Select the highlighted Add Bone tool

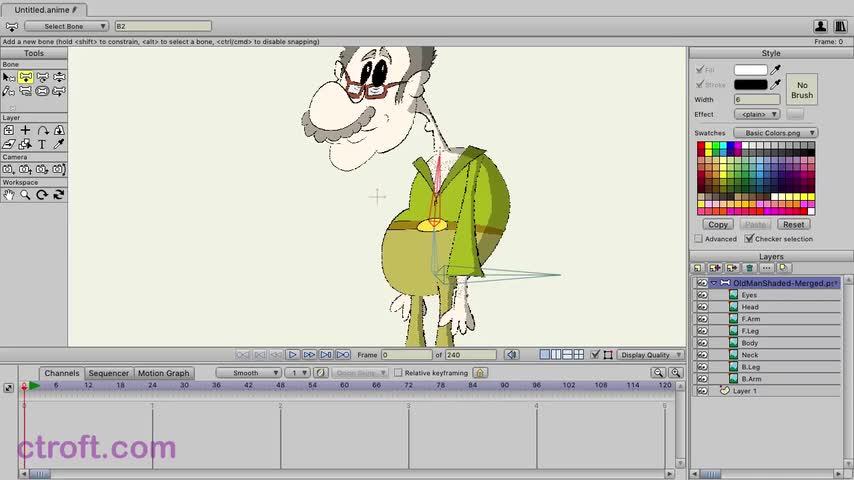26,77
